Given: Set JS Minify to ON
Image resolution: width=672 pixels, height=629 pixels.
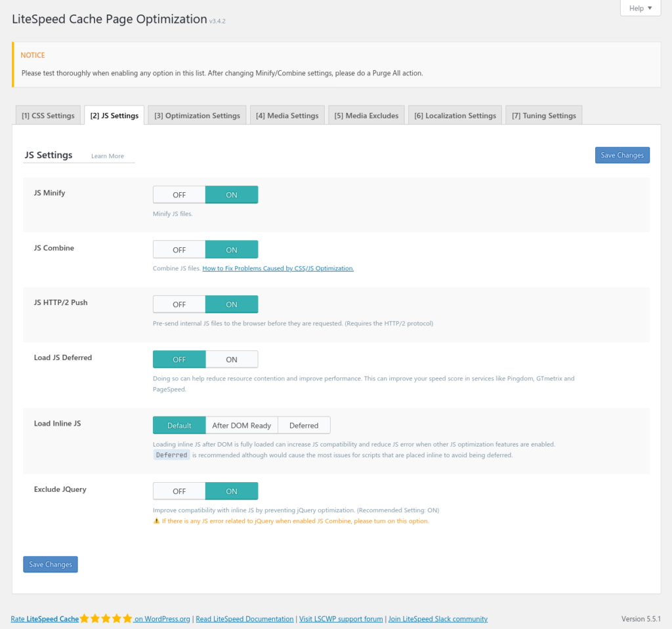Looking at the screenshot, I should tap(232, 195).
